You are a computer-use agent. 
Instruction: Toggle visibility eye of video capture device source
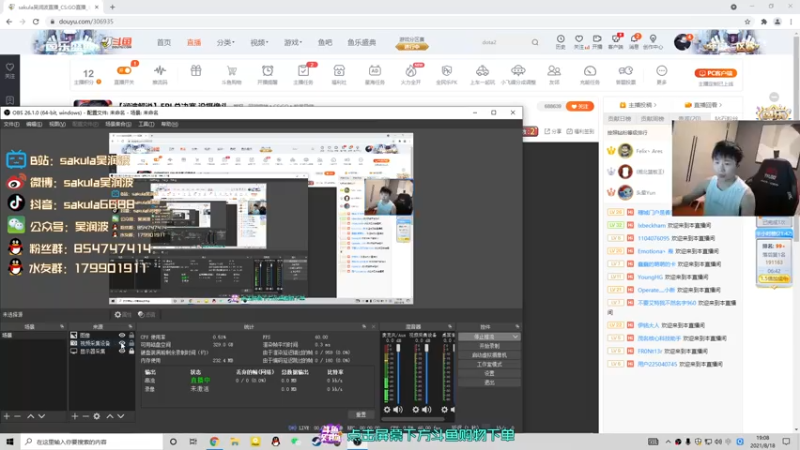coord(122,343)
